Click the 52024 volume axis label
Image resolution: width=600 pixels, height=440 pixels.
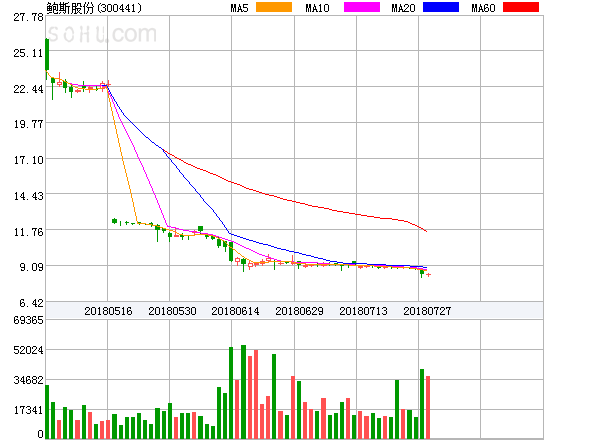pos(28,350)
